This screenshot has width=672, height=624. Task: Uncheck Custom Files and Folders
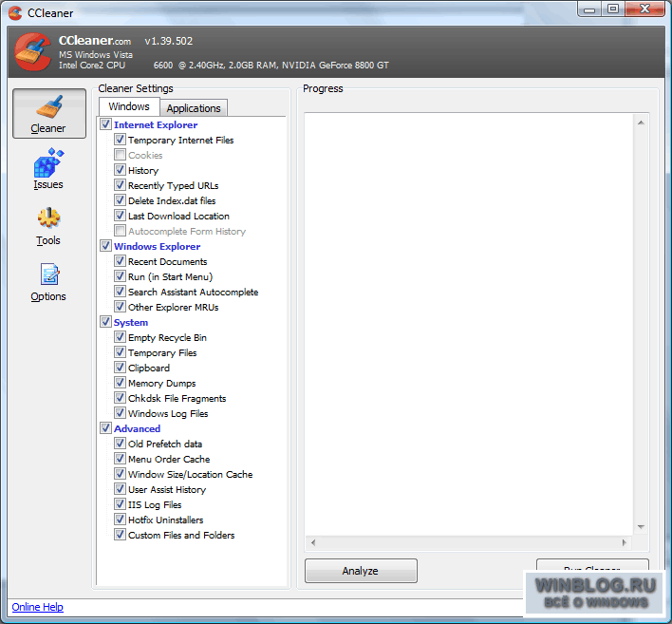[120, 535]
